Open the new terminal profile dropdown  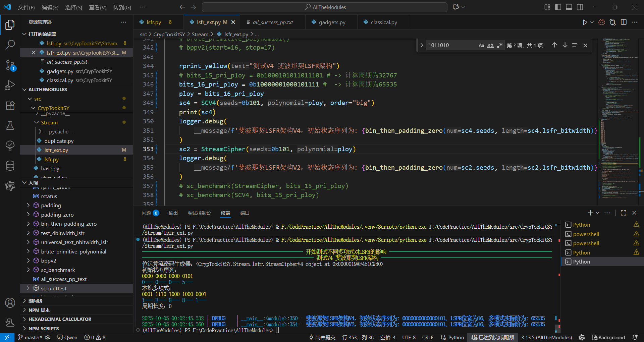597,213
